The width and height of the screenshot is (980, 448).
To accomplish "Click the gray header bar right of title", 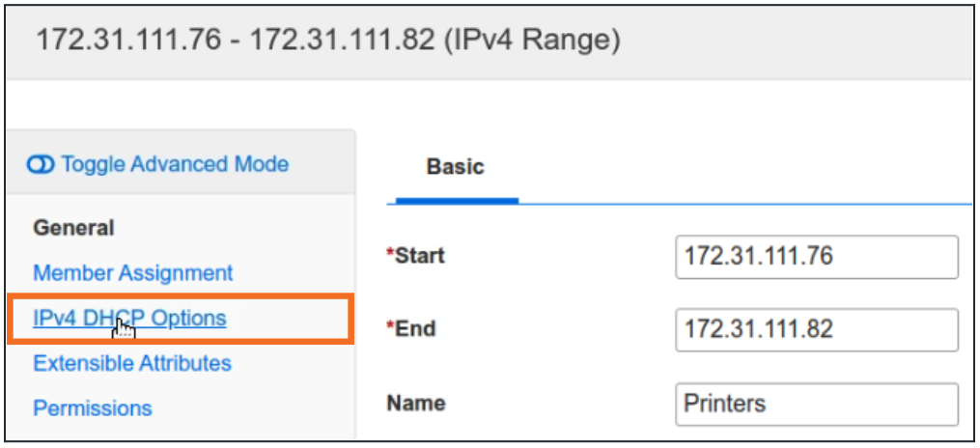I will (x=792, y=42).
